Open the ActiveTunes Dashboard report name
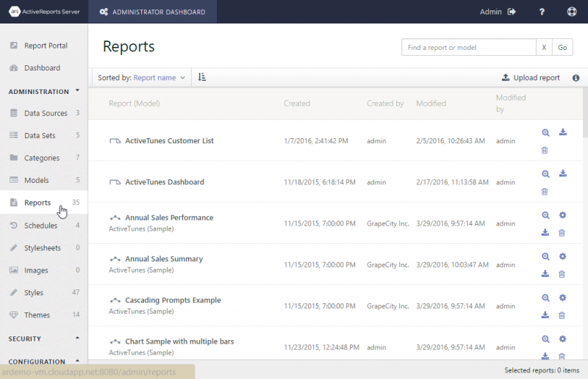 (x=165, y=182)
